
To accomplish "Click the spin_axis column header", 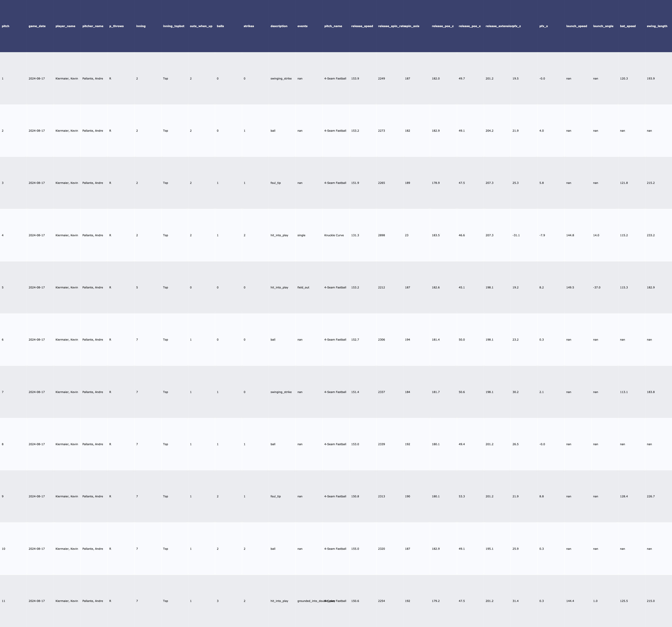I will 412,26.
